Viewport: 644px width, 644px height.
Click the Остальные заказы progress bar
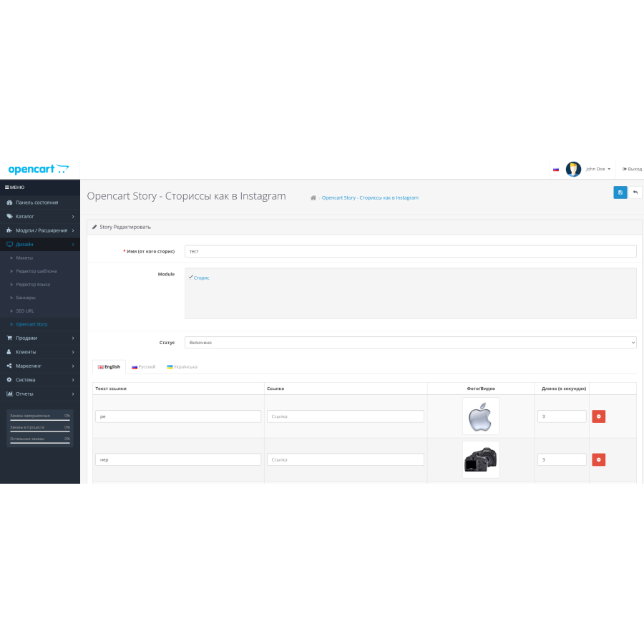40,443
